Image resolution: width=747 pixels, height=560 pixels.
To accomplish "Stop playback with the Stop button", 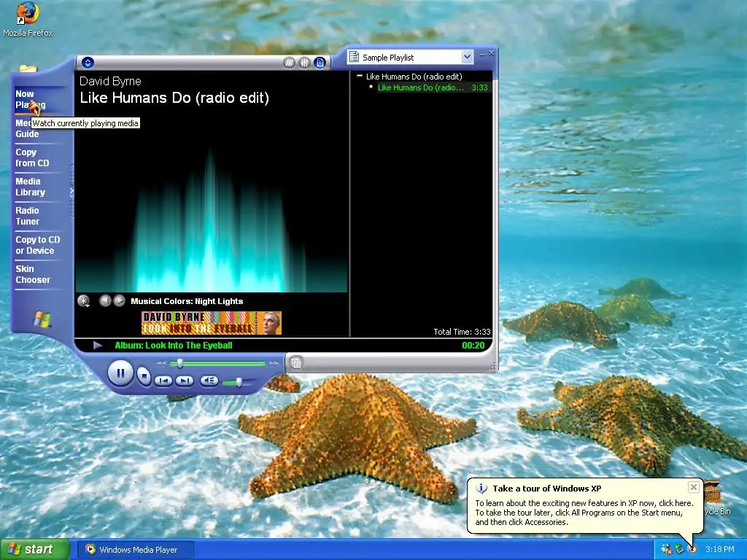I will 144,376.
